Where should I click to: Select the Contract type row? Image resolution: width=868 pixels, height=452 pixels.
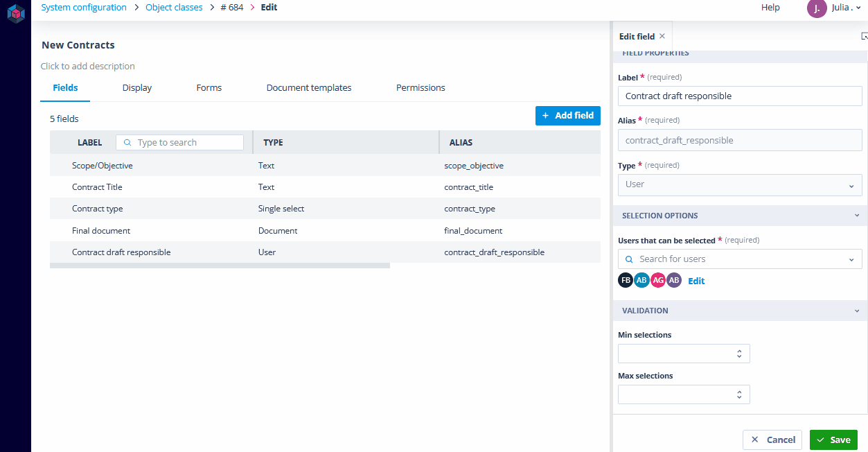325,209
